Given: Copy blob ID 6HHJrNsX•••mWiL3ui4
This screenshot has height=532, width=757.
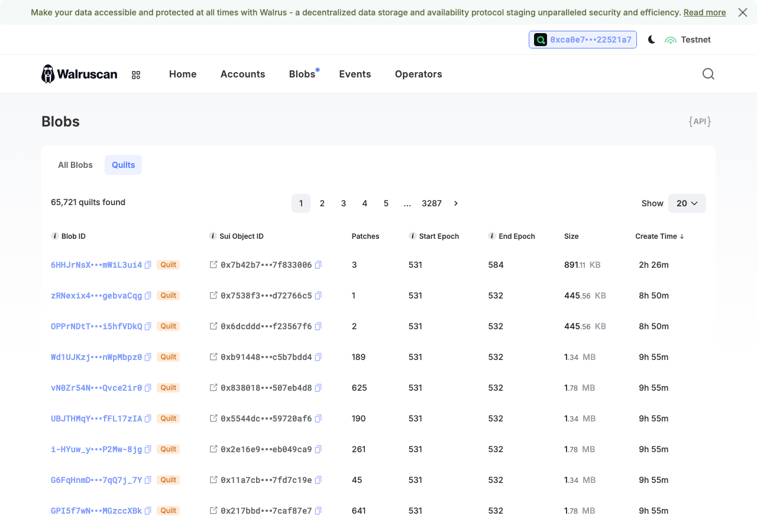Looking at the screenshot, I should (148, 265).
